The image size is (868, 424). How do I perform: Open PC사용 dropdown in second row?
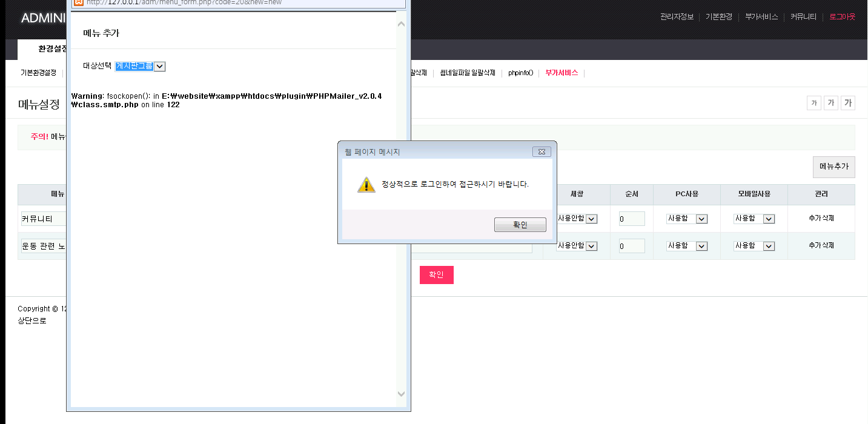pyautogui.click(x=701, y=246)
